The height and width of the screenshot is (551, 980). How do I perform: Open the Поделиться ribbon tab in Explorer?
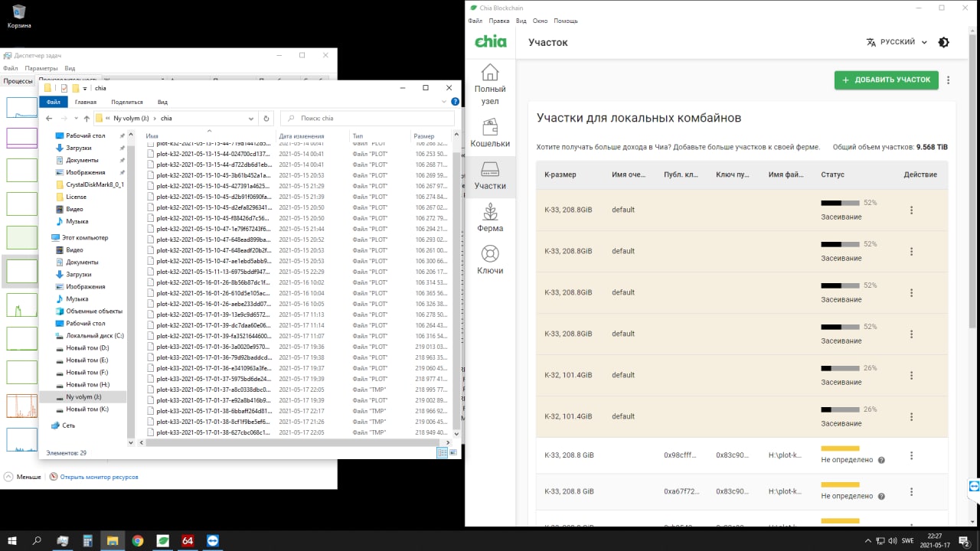127,102
